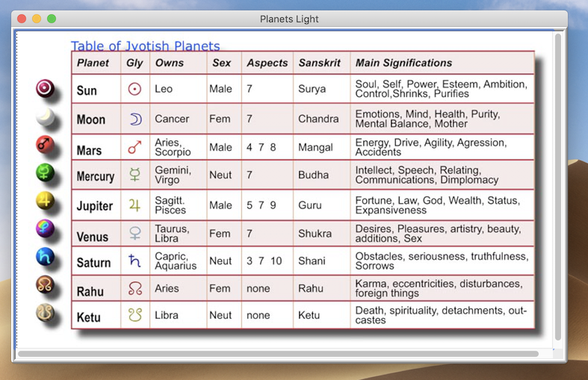The width and height of the screenshot is (588, 380).
Task: Click the green Mercury orb icon
Action: (45, 173)
